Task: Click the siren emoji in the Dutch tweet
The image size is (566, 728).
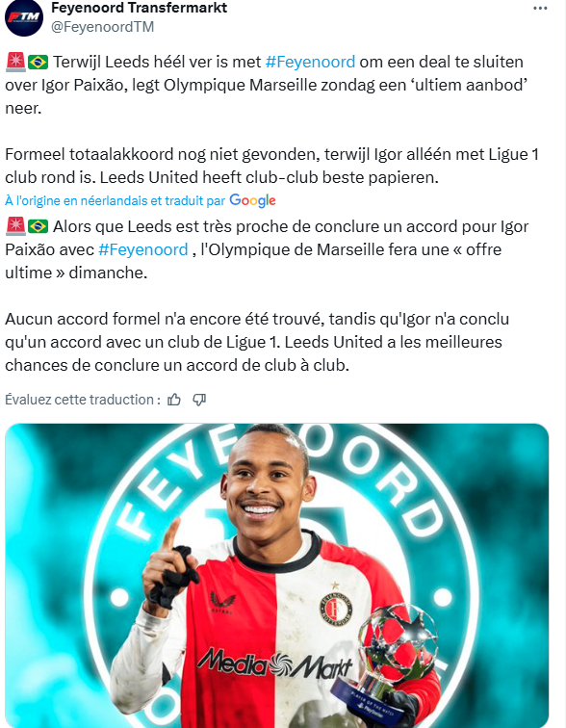Action: coord(15,62)
